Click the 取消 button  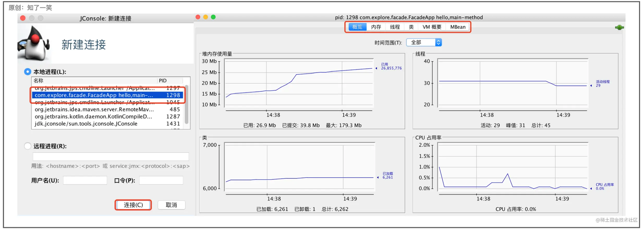click(171, 205)
